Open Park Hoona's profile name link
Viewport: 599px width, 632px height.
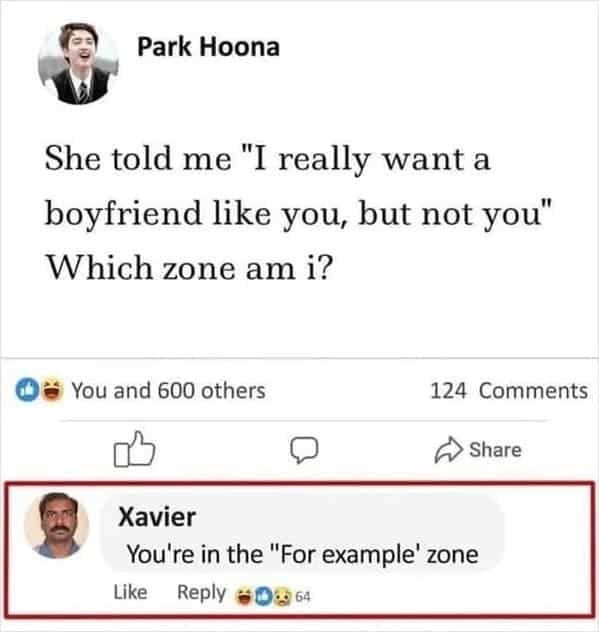tap(208, 47)
